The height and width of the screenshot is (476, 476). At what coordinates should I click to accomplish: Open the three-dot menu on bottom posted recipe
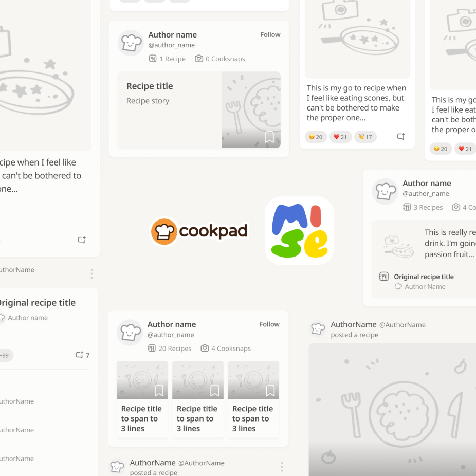click(282, 467)
